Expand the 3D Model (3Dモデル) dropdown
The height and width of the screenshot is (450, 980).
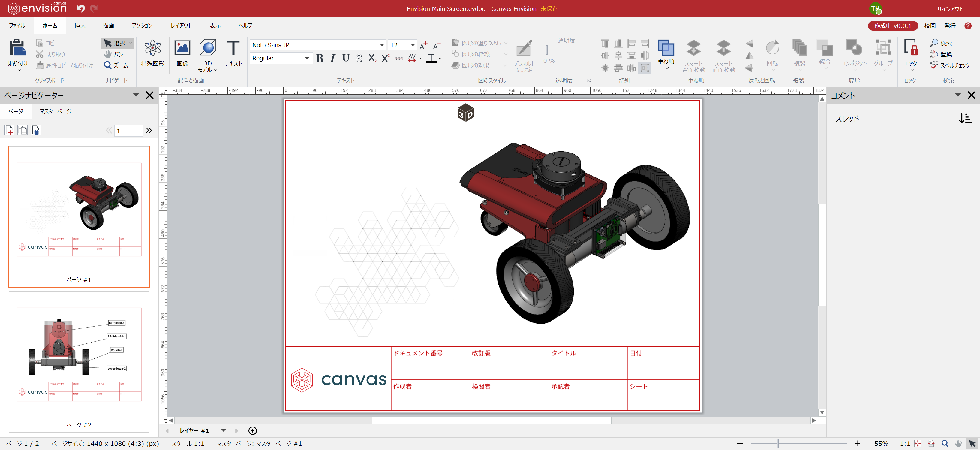[x=215, y=70]
